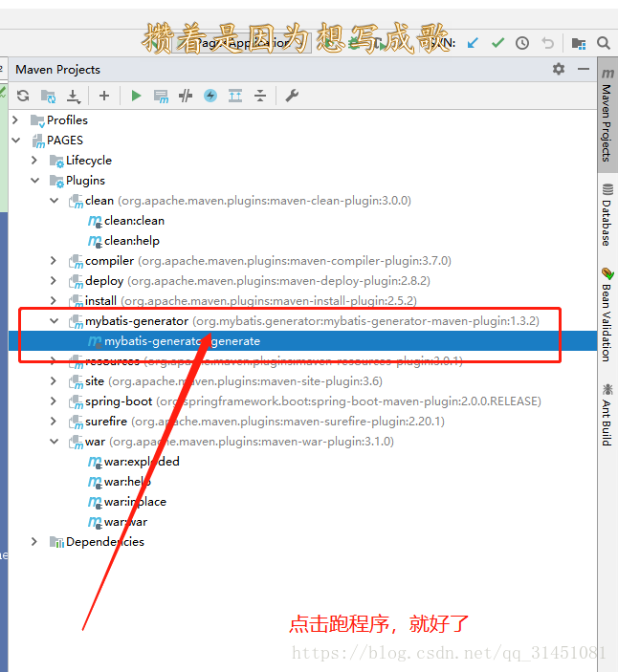The height and width of the screenshot is (672, 618).
Task: Select the Lifecycle folder label
Action: click(x=89, y=161)
